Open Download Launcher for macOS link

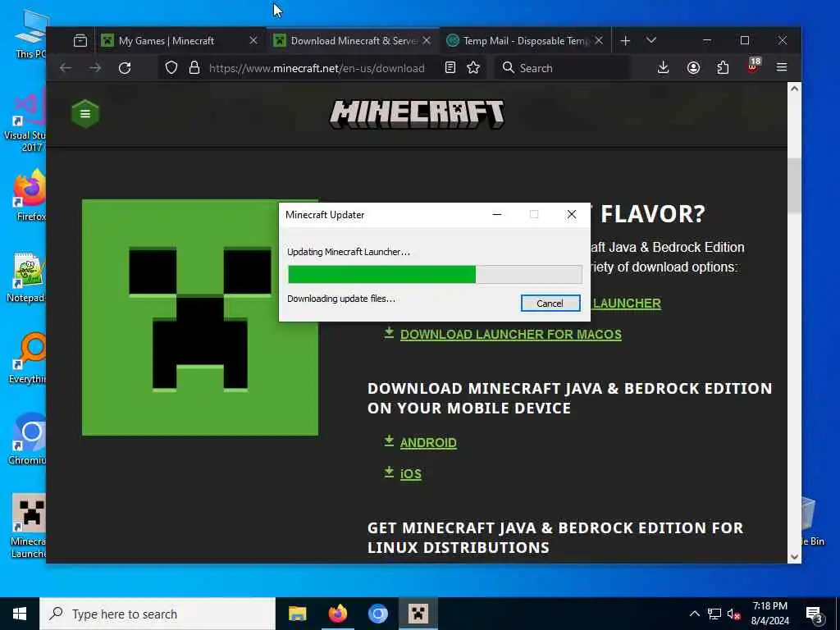[x=510, y=335]
